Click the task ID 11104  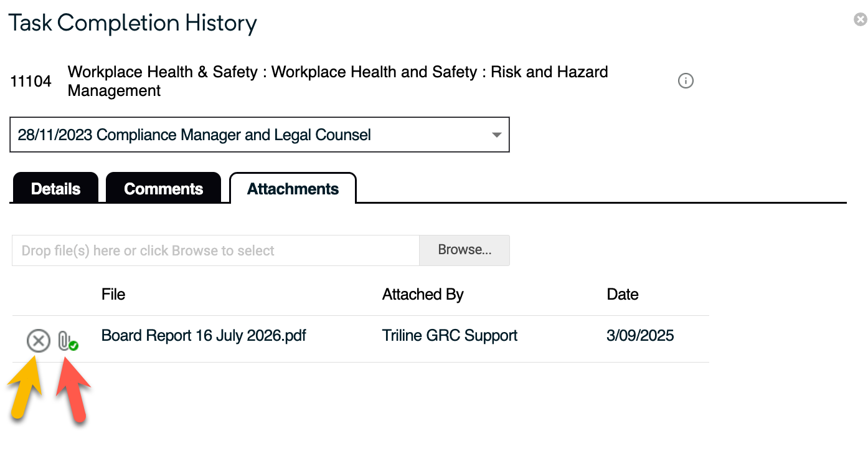[x=31, y=82]
